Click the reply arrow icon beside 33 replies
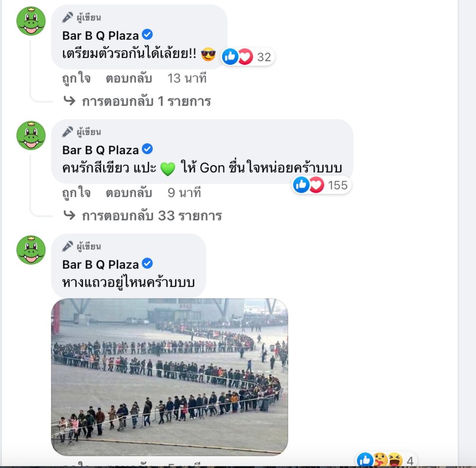This screenshot has width=476, height=468. coord(69,215)
